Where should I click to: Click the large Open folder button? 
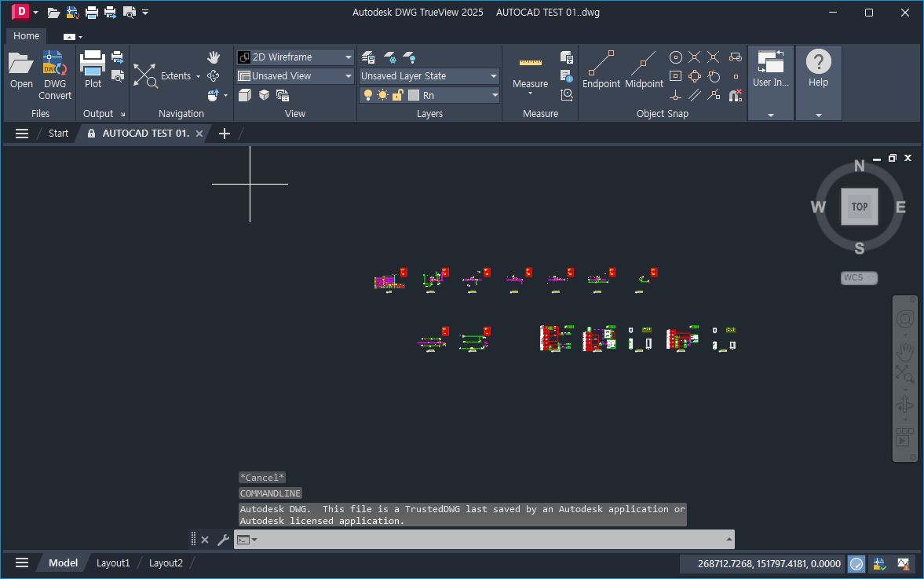(21, 70)
